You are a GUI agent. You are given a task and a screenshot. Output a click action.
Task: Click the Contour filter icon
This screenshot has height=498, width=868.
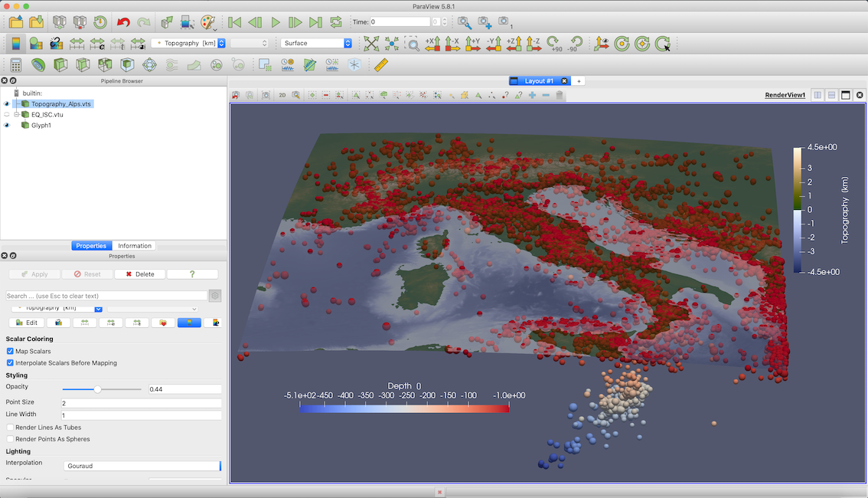[38, 65]
